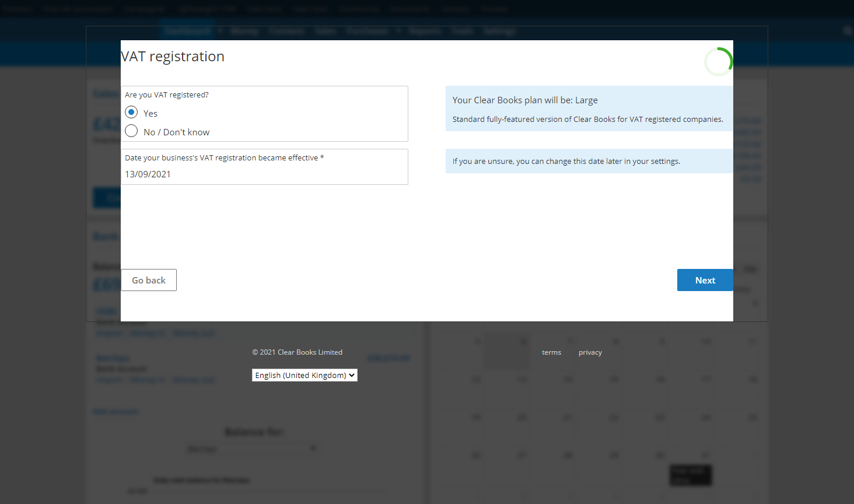
Task: Click the Clear Books plan Large info box
Action: coord(589,108)
